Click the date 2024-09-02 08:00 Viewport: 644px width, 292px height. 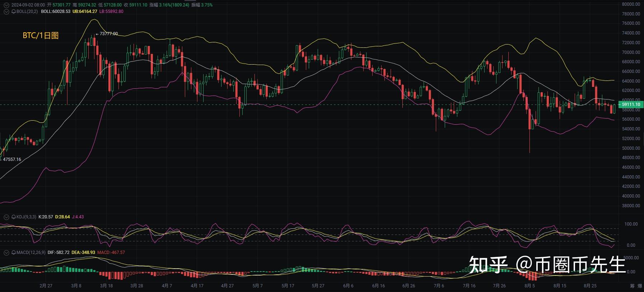click(28, 5)
